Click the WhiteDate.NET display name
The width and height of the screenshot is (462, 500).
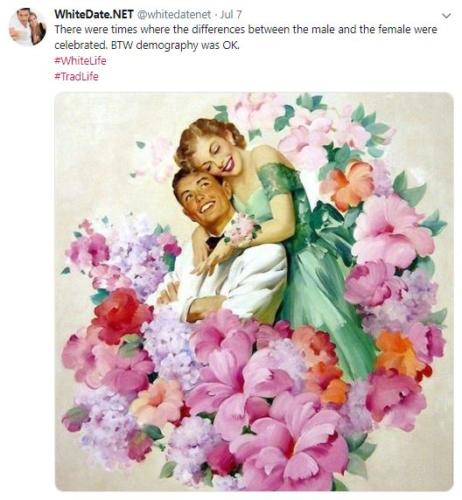click(x=94, y=14)
